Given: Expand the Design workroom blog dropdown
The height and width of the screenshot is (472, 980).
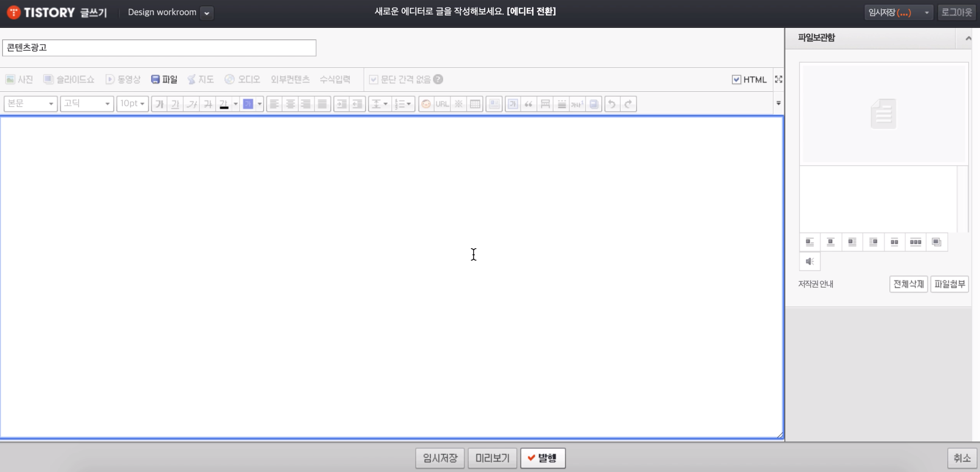Looking at the screenshot, I should [206, 13].
